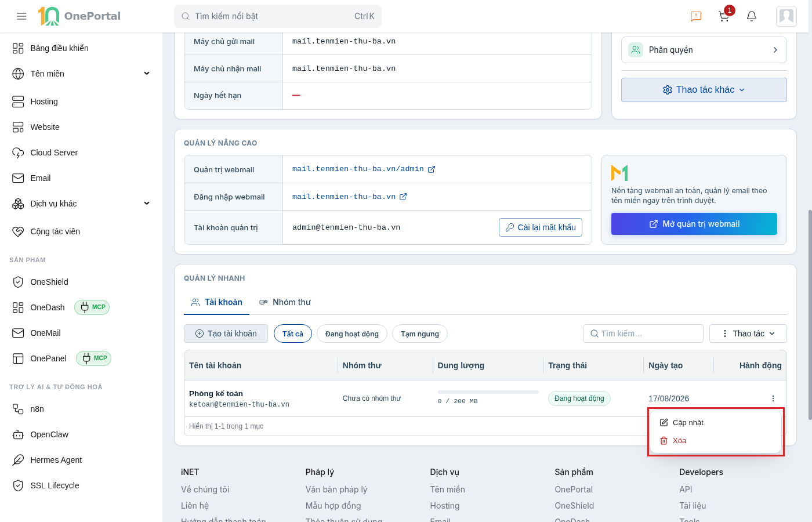The image size is (812, 522).
Task: Click the 0 / 200 MB usage bar
Action: [488, 392]
